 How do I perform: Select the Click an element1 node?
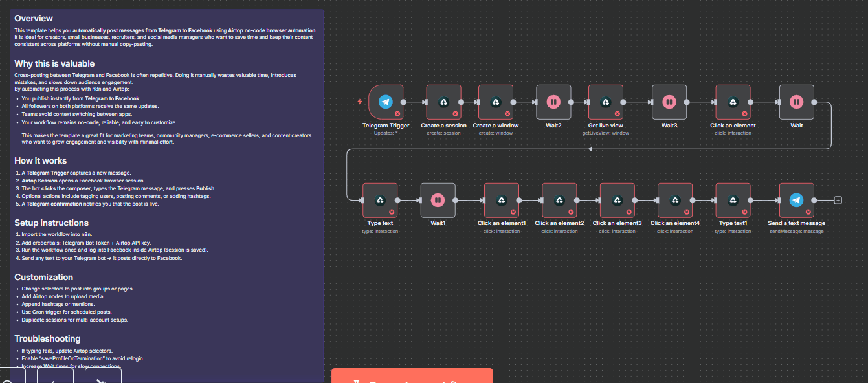(x=502, y=201)
